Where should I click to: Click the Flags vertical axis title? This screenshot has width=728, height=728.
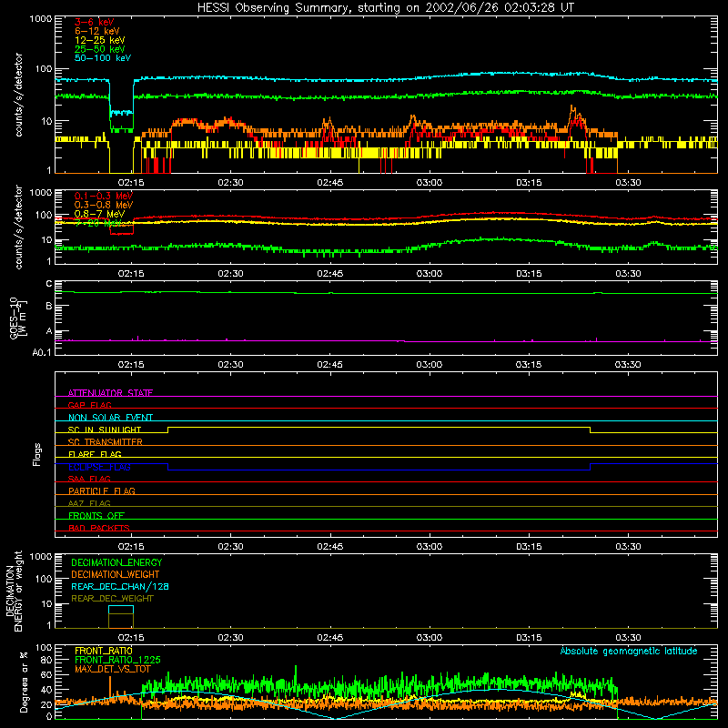point(36,454)
